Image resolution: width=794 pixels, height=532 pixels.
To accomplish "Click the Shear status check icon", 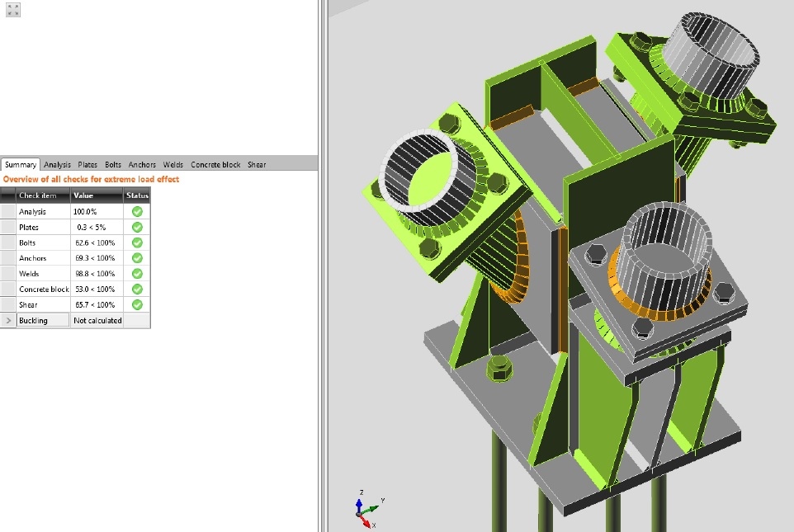I will [x=137, y=304].
